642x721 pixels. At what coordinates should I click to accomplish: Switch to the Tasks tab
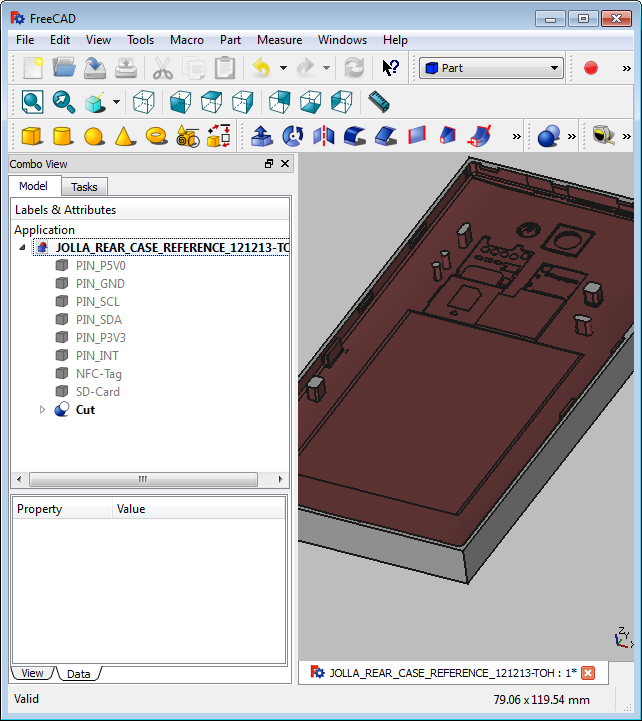coord(84,187)
